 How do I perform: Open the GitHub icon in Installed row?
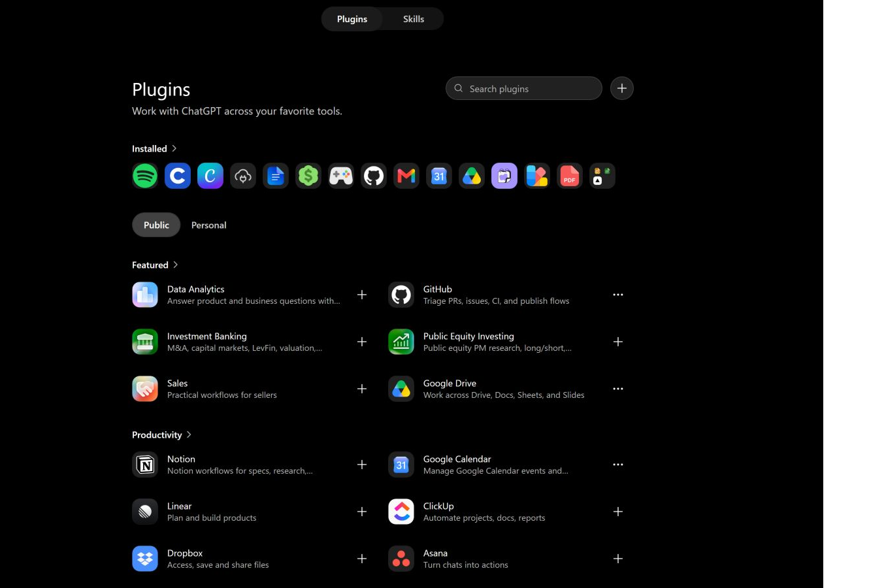tap(374, 176)
